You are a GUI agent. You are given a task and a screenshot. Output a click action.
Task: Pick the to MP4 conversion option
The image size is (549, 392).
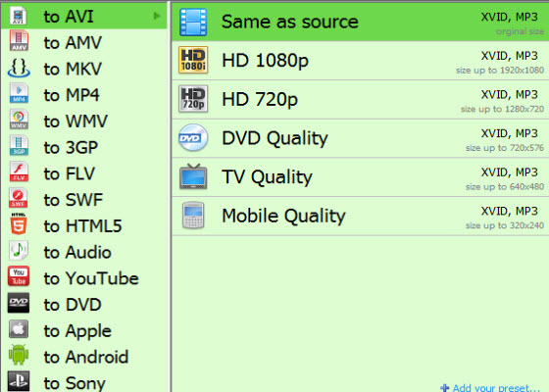point(84,95)
